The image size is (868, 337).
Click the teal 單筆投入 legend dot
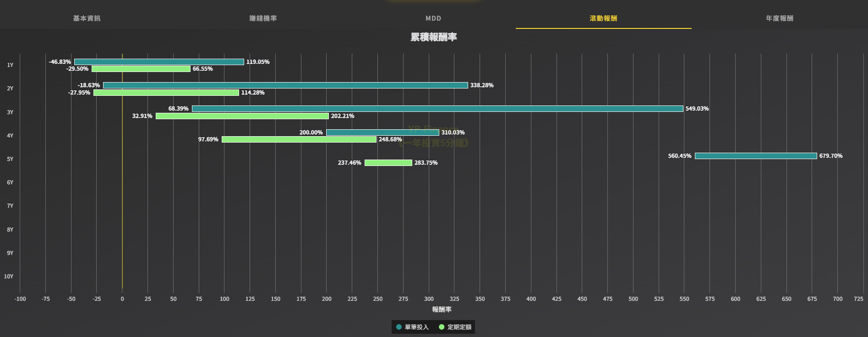pyautogui.click(x=399, y=327)
